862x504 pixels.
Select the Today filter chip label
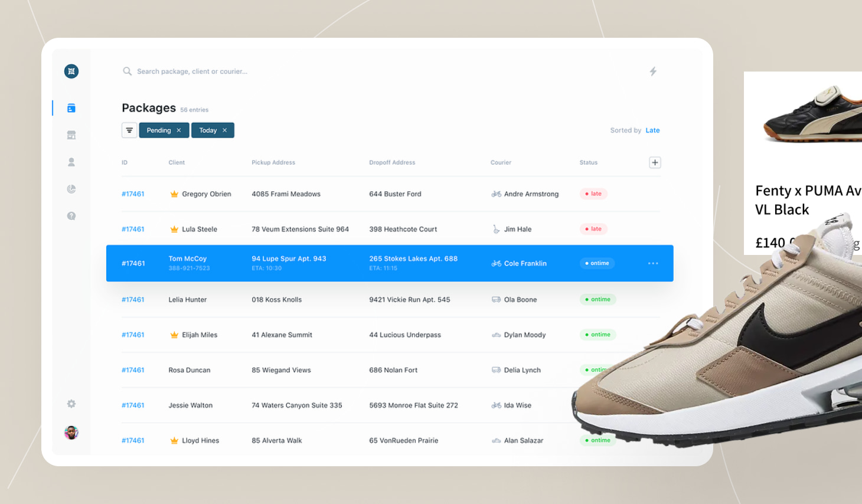pos(208,130)
